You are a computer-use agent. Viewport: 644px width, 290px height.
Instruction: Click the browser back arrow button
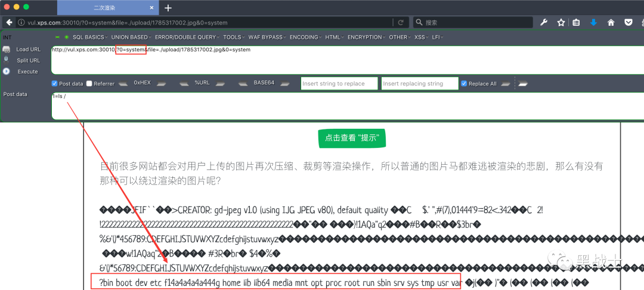(x=10, y=23)
